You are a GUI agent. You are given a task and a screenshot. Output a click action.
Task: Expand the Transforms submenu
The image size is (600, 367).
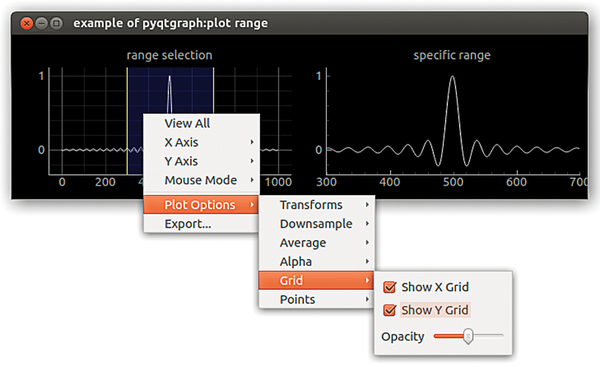pyautogui.click(x=317, y=205)
